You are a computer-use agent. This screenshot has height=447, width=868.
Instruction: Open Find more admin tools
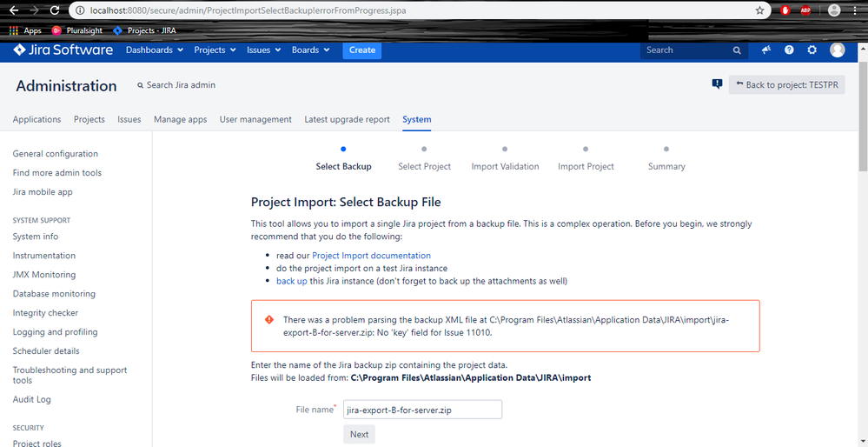pos(57,173)
